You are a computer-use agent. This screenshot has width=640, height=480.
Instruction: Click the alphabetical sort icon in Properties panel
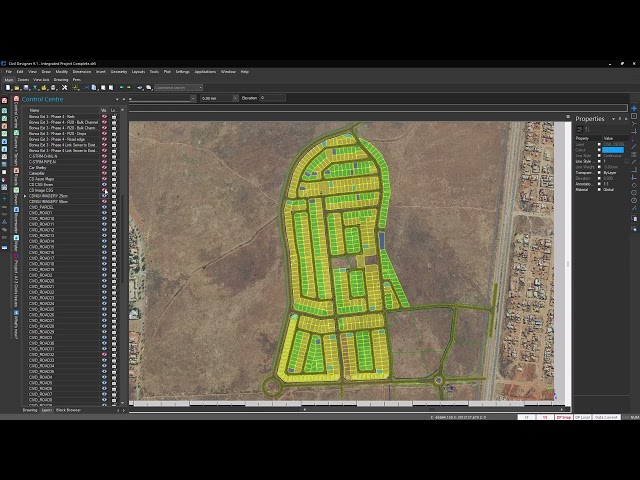click(587, 129)
